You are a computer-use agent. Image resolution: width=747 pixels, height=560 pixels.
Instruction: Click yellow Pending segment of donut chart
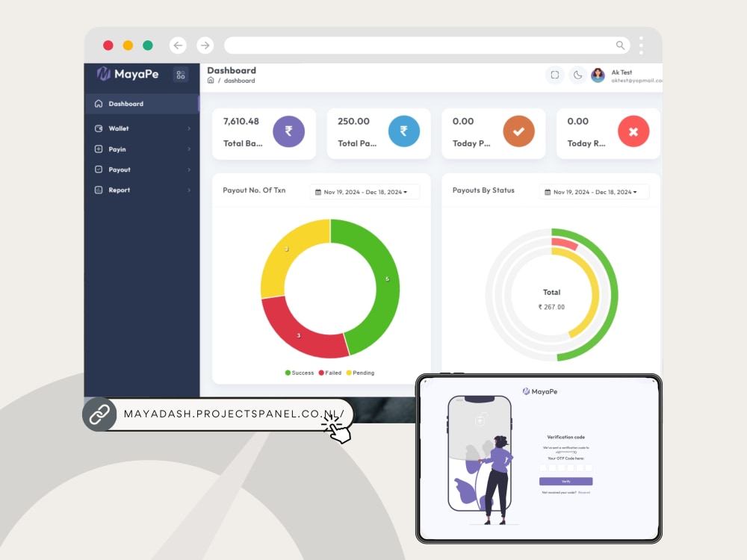coord(286,249)
